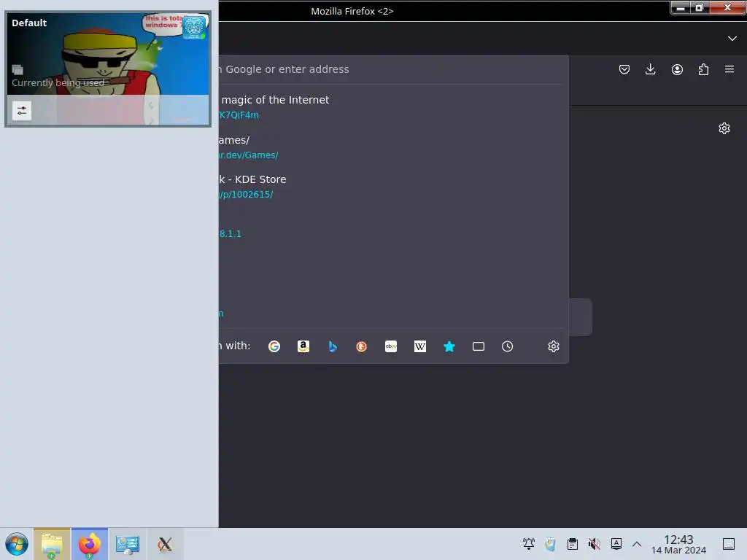Show desktop button at taskbar end
This screenshot has width=747, height=560.
tap(729, 544)
